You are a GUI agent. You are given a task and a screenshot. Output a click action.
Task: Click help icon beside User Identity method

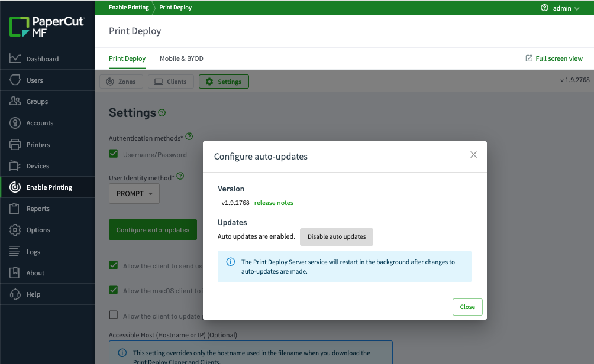click(x=180, y=176)
